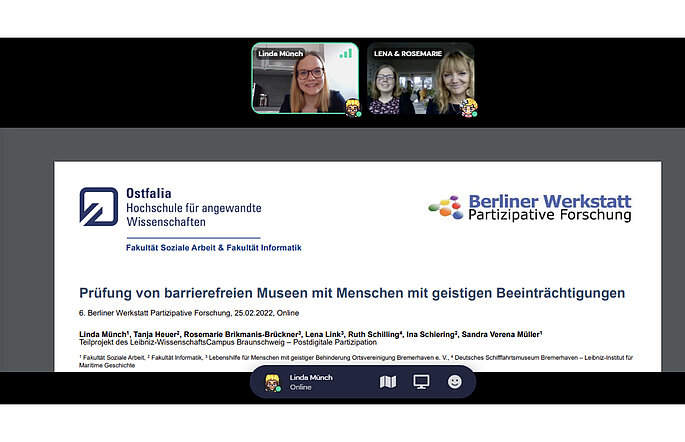Select Linda Münch's video tile
685x442 pixels.
305,80
